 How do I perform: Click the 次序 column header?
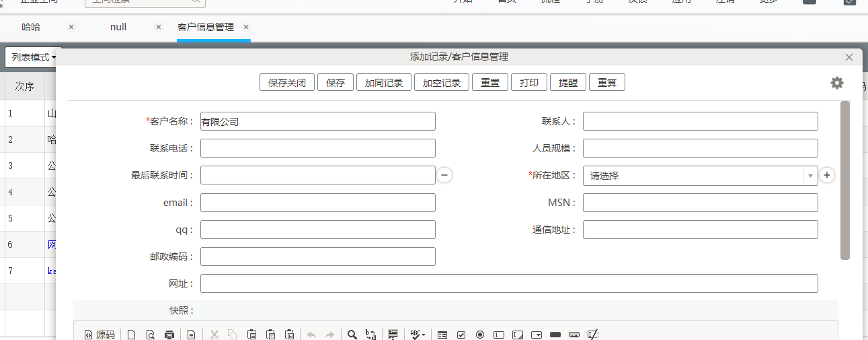pyautogui.click(x=25, y=86)
